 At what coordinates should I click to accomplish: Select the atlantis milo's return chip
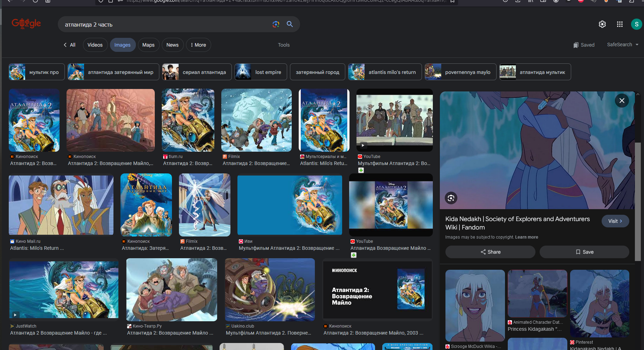(x=385, y=72)
